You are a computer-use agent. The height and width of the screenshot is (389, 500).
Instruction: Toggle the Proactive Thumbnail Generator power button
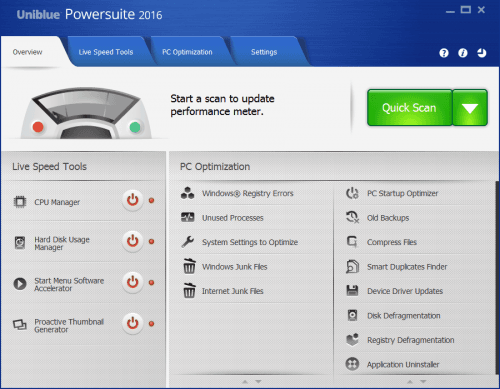133,323
